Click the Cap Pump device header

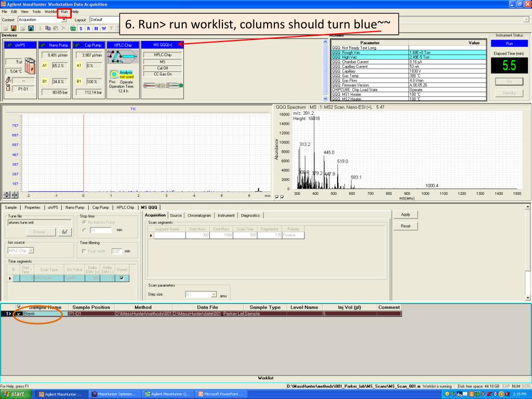(89, 45)
